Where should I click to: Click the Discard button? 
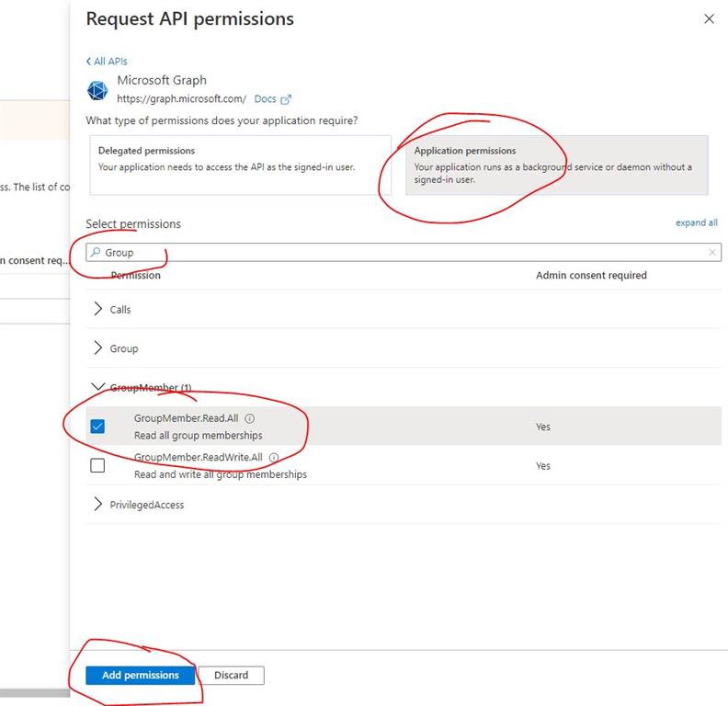(232, 675)
